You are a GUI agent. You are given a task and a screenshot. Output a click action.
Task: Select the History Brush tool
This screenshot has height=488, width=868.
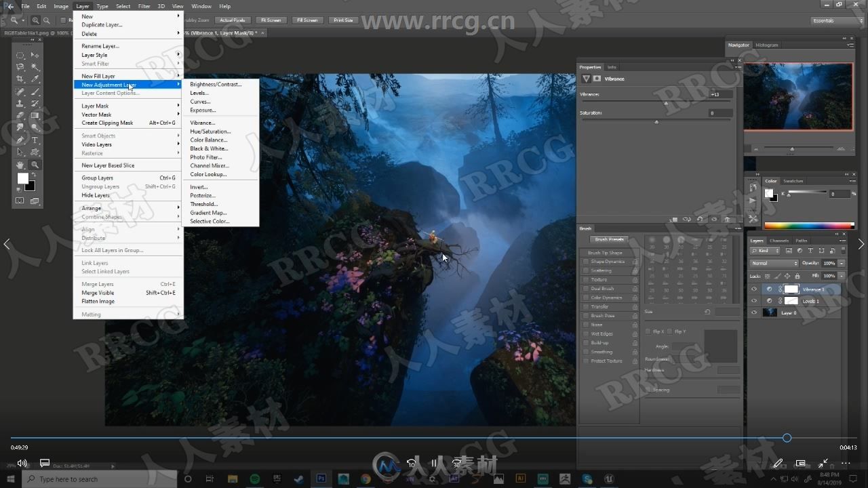coord(35,103)
